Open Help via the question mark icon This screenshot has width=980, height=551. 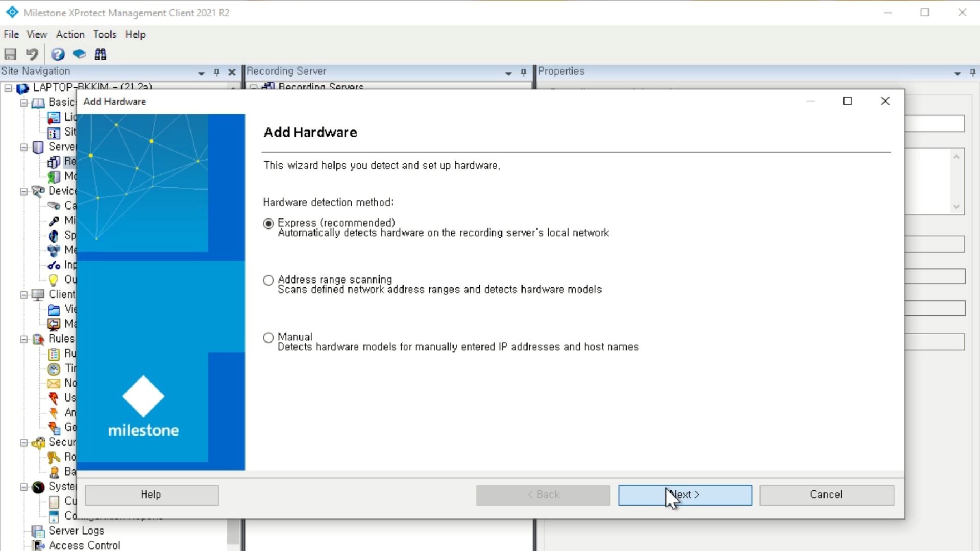point(58,54)
